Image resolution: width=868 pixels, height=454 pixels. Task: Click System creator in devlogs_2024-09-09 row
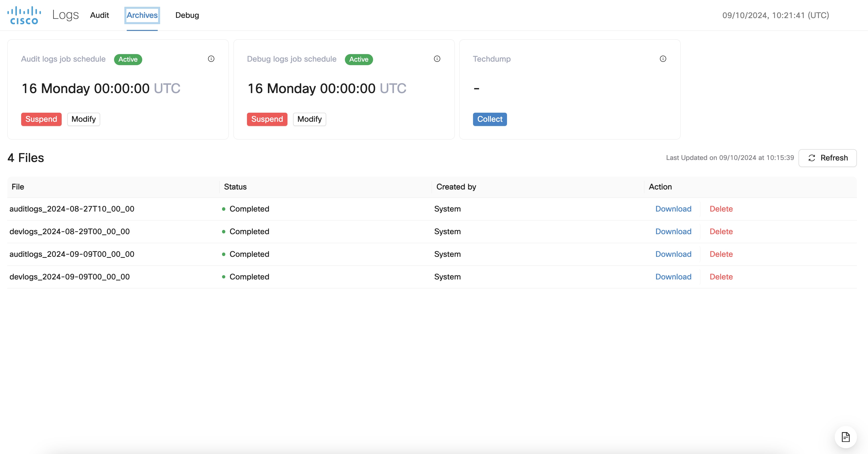pos(447,277)
